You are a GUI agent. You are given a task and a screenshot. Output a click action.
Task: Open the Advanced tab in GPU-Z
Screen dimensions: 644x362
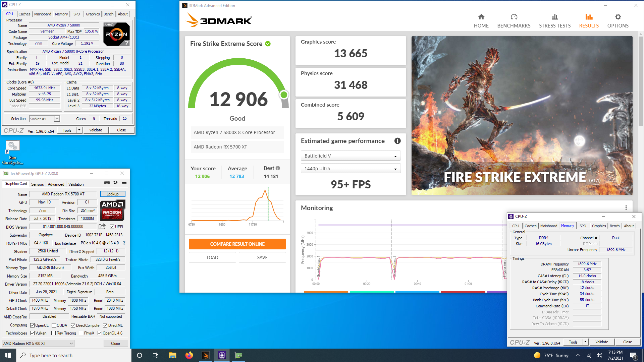(x=56, y=184)
